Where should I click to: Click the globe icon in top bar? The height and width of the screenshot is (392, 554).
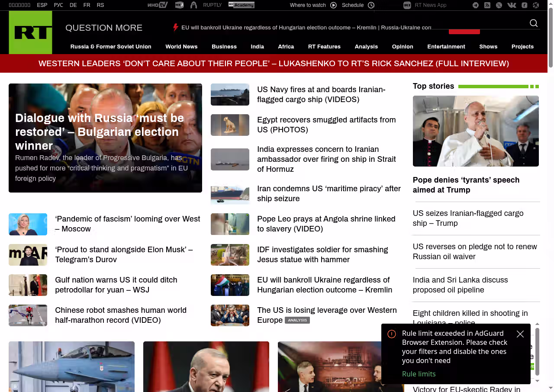pos(536,5)
